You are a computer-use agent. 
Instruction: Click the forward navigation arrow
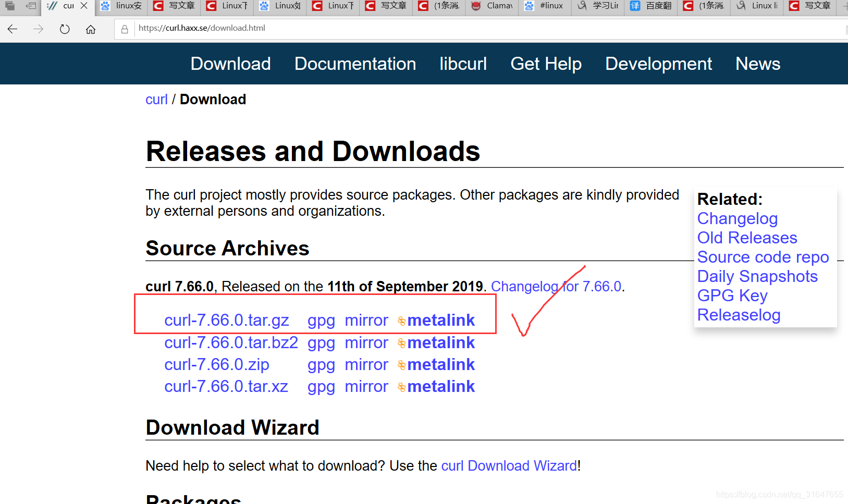pos(38,29)
